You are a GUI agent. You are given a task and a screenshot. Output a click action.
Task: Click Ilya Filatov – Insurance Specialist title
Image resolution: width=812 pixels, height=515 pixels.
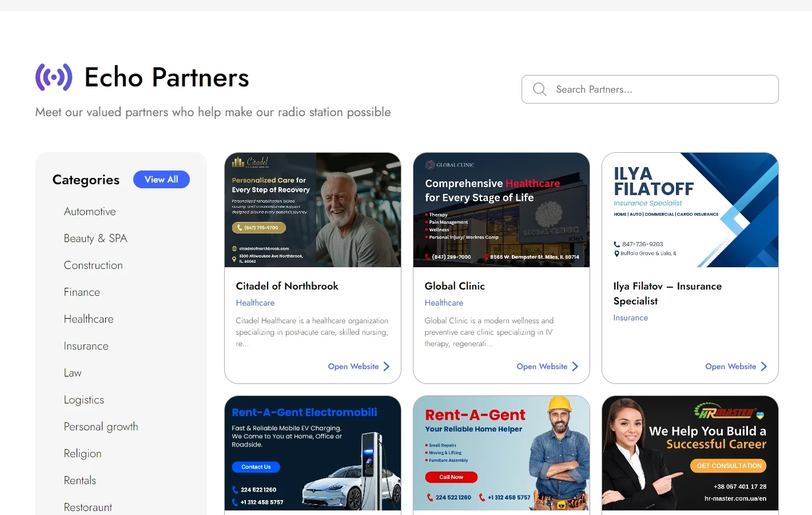point(667,294)
